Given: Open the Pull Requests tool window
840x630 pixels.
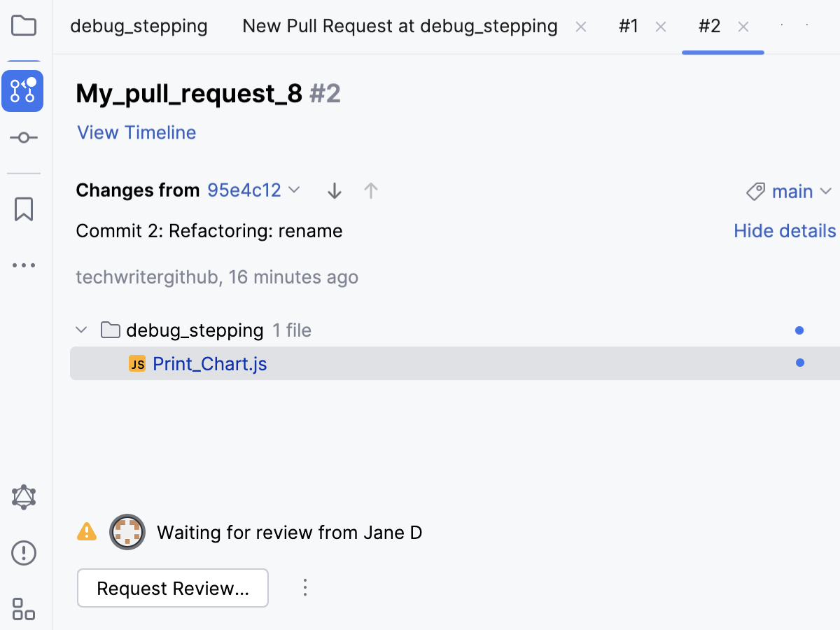Looking at the screenshot, I should coord(22,91).
